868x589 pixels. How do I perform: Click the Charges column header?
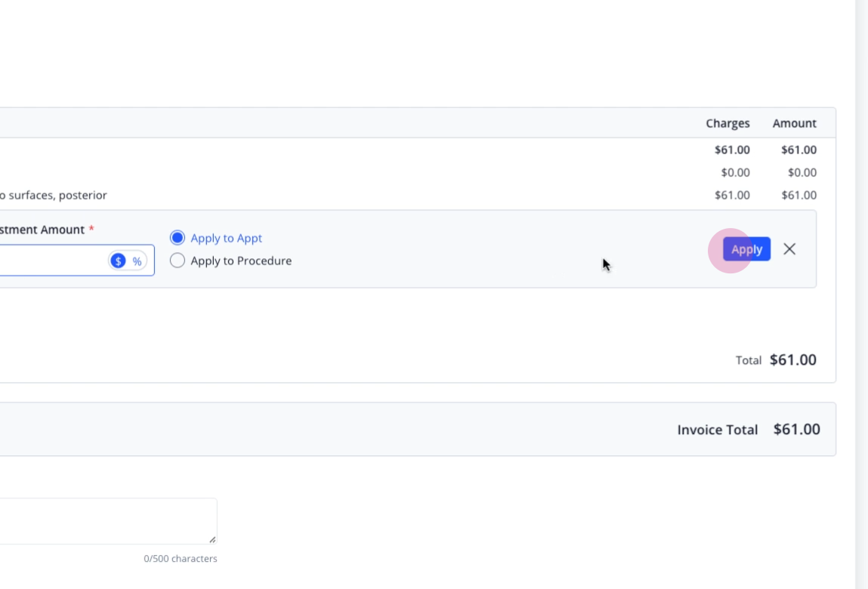click(x=727, y=123)
